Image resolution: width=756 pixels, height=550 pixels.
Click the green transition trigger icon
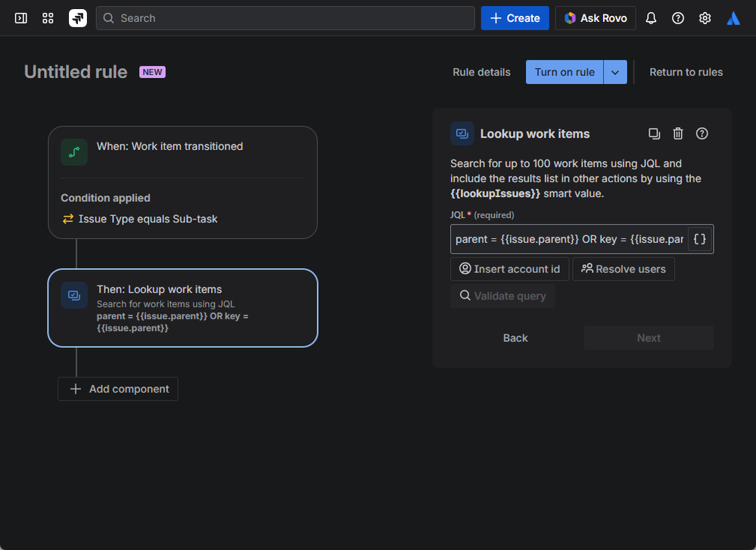click(74, 152)
